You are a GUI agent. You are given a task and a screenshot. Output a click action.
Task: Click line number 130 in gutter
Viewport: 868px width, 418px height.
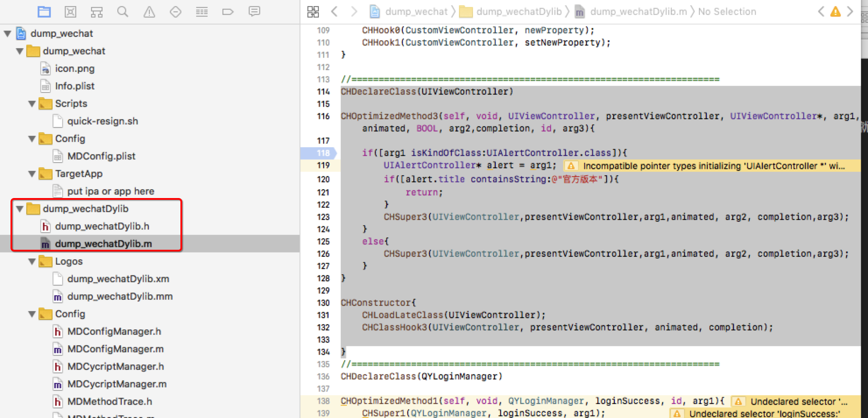[323, 303]
